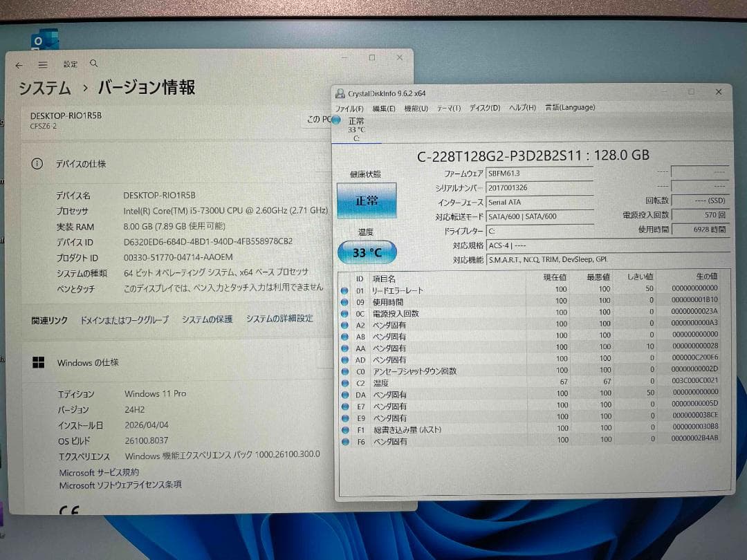Click the デバイスの仕様 info icon
This screenshot has height=560, width=747.
pos(37,164)
